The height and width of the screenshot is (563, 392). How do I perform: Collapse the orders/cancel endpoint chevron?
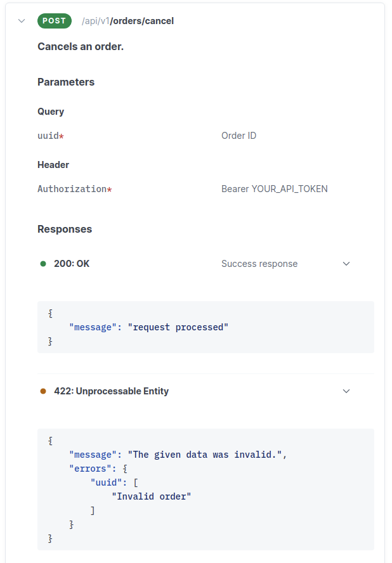22,21
